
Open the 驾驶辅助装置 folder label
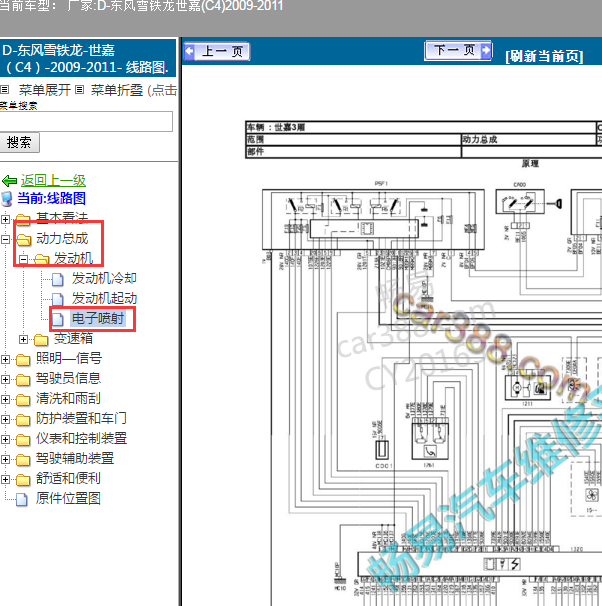pyautogui.click(x=75, y=459)
